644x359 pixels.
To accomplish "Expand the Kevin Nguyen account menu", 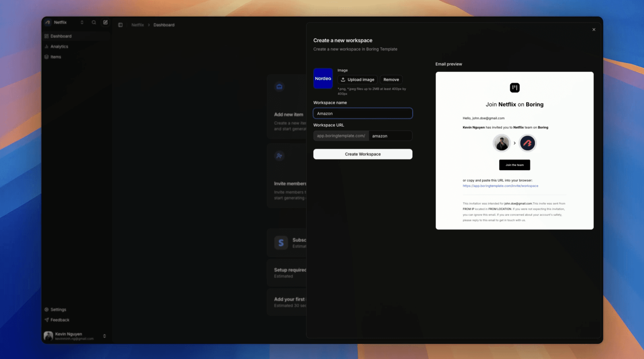I will tap(104, 336).
